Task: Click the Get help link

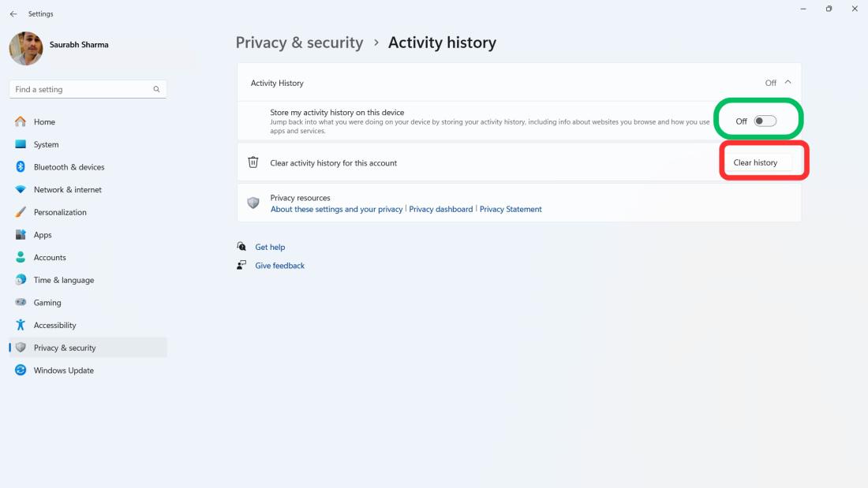Action: pos(270,247)
